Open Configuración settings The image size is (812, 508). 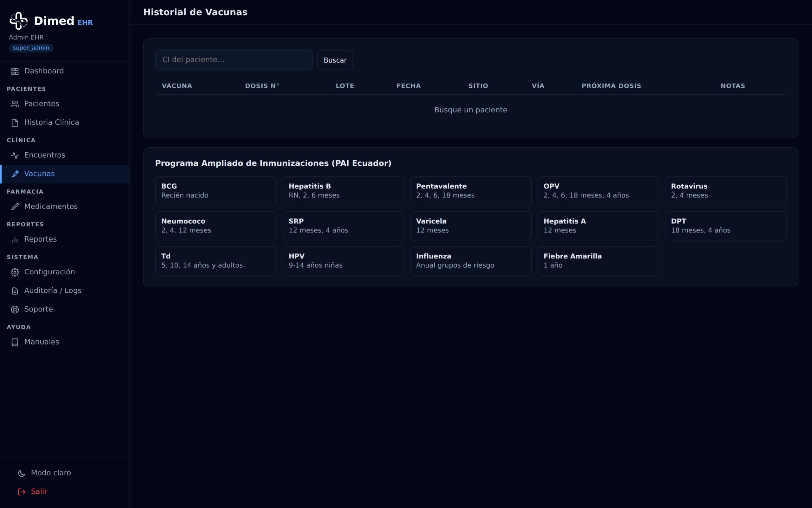[65, 272]
